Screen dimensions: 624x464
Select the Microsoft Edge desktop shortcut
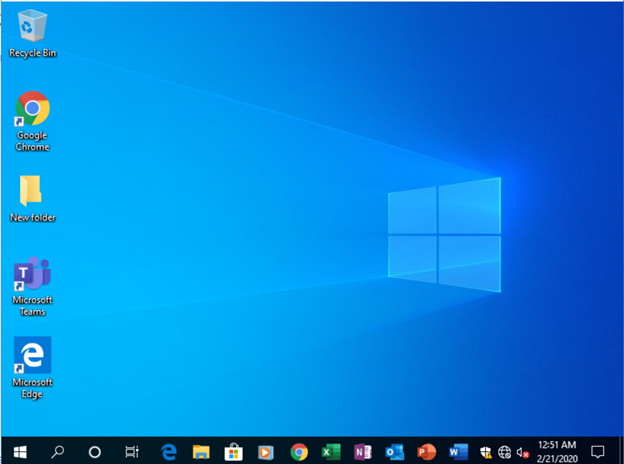[x=33, y=368]
